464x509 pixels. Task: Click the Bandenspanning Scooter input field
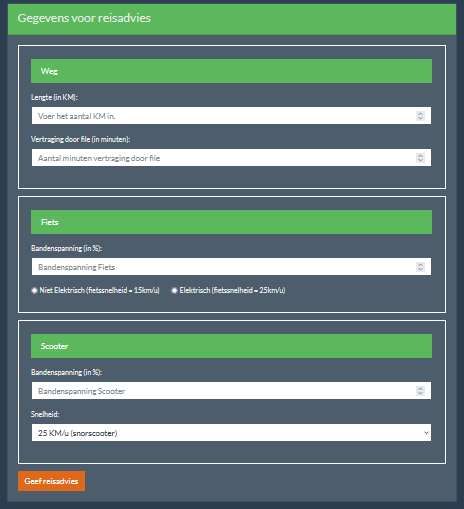coord(231,391)
